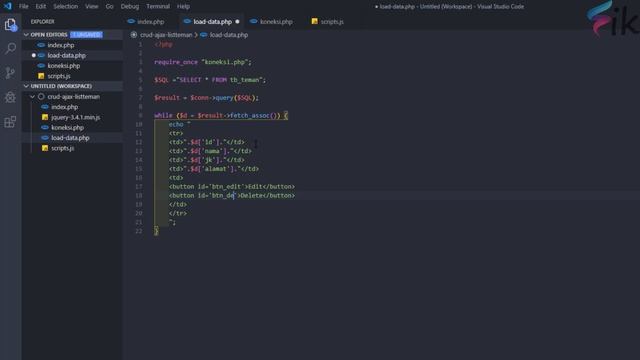Click the JS icon of scripts.js tab
640x360 pixels.
pyautogui.click(x=315, y=21)
